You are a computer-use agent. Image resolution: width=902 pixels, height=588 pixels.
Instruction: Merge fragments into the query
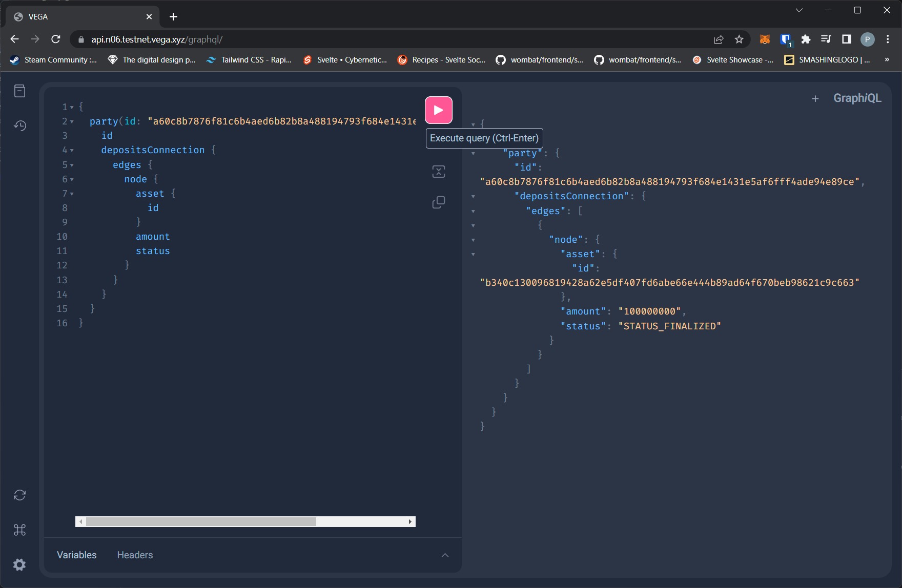pyautogui.click(x=439, y=172)
